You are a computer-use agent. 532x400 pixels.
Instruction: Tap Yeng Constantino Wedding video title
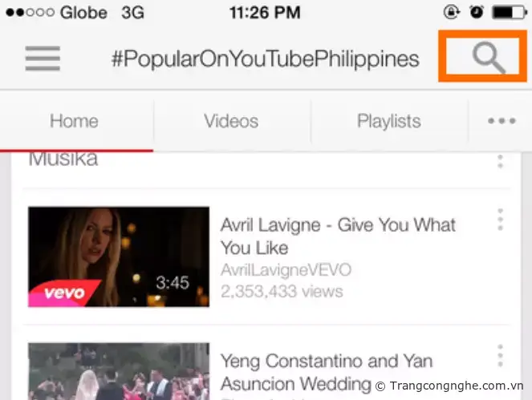pyautogui.click(x=327, y=372)
